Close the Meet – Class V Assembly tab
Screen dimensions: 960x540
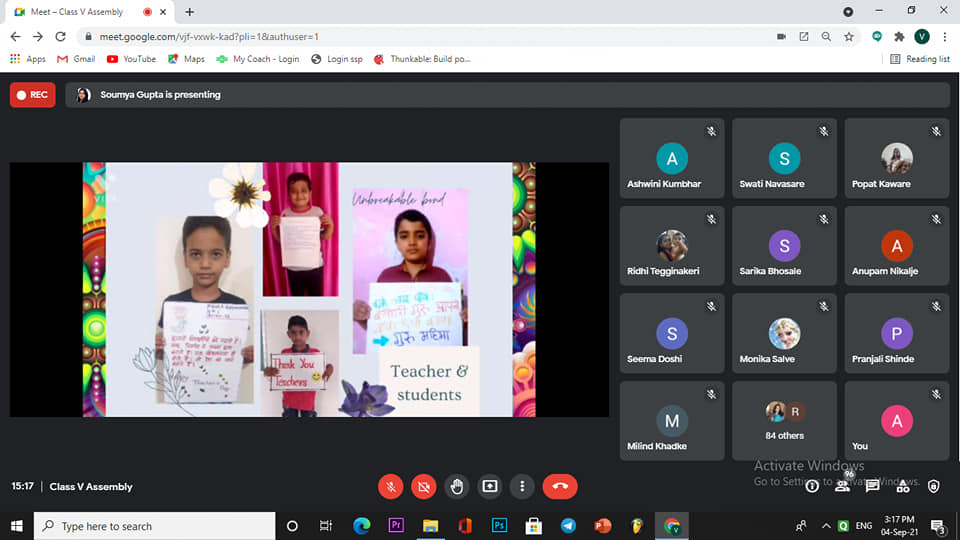click(x=163, y=12)
